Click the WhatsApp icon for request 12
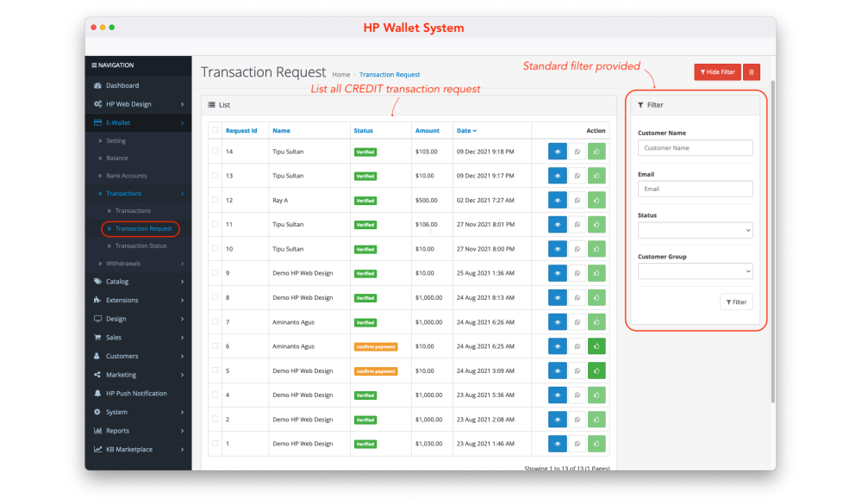This screenshot has width=862, height=504. tap(578, 200)
